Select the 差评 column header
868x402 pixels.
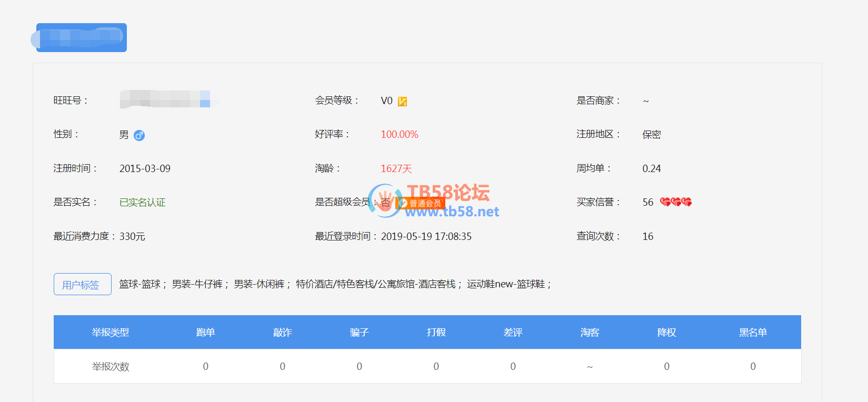(x=513, y=333)
